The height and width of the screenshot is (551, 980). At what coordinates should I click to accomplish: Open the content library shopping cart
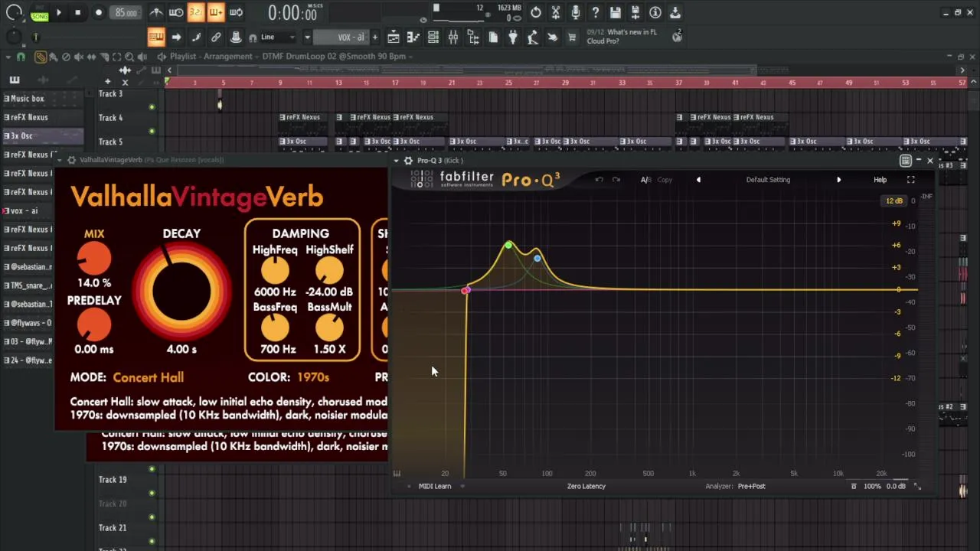point(571,37)
